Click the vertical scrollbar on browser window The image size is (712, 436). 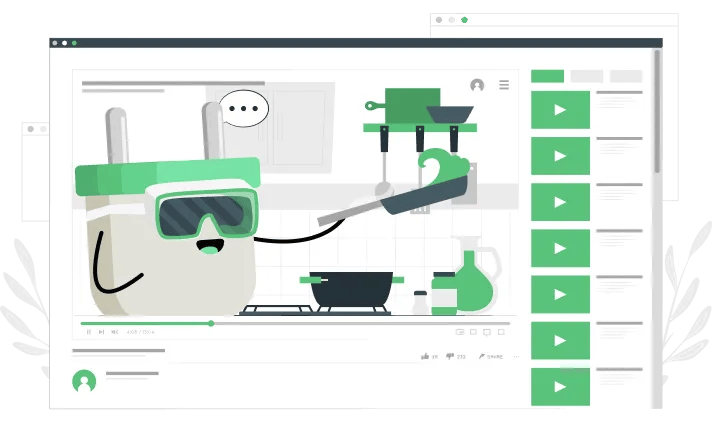coord(657,111)
